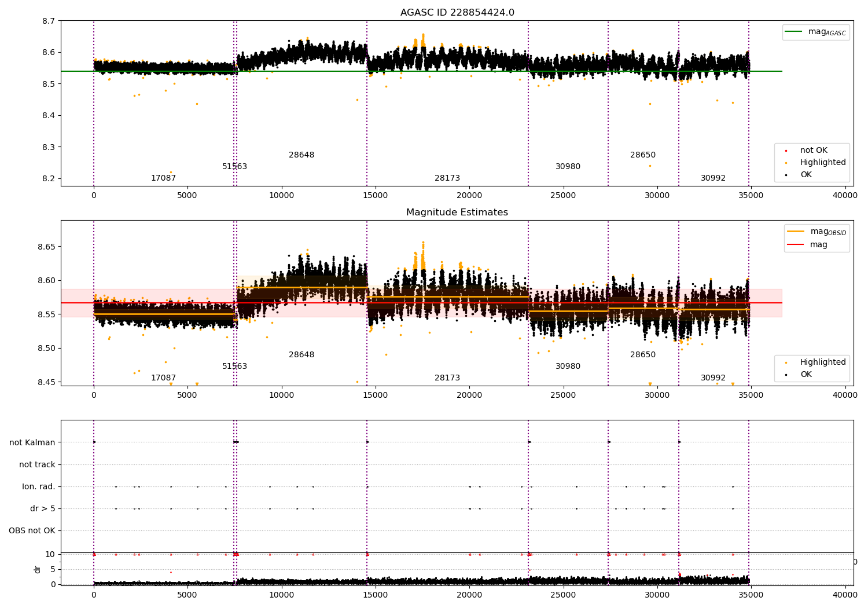Click the 'Magnitude Estimates' subplot title
This screenshot has height=608, width=868.
[x=457, y=213]
